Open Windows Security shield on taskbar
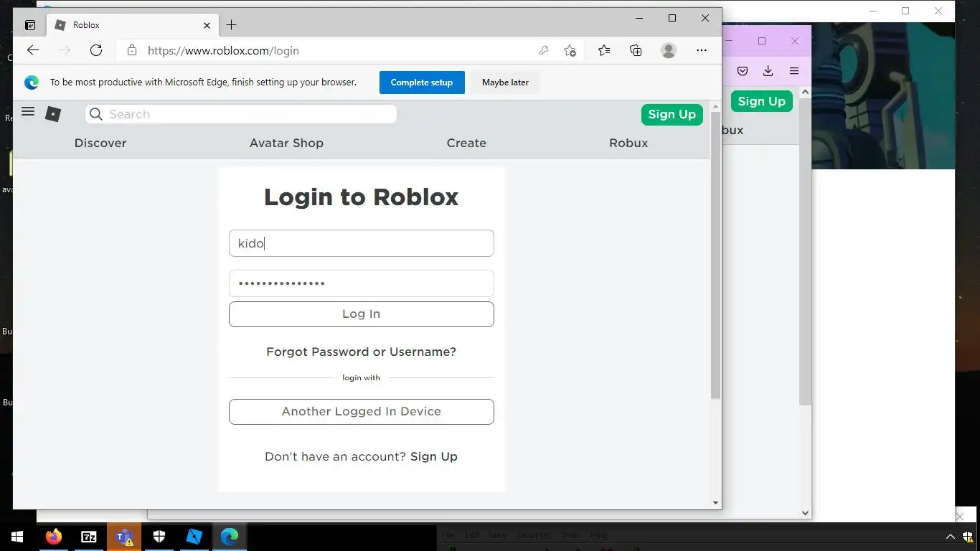This screenshot has width=980, height=551. 159,537
